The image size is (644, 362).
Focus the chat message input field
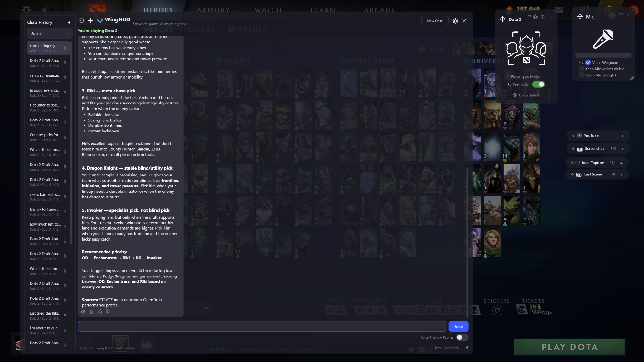pyautogui.click(x=262, y=326)
